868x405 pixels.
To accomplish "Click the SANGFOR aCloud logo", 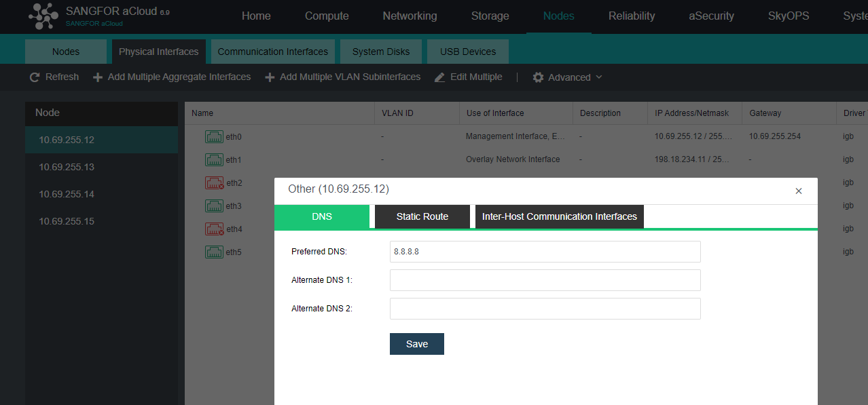I will [x=43, y=16].
